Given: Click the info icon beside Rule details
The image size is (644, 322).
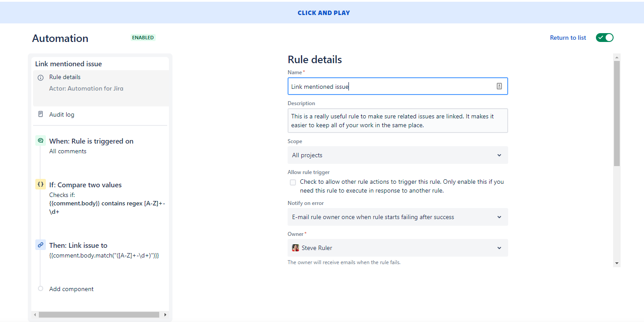Looking at the screenshot, I should (40, 77).
